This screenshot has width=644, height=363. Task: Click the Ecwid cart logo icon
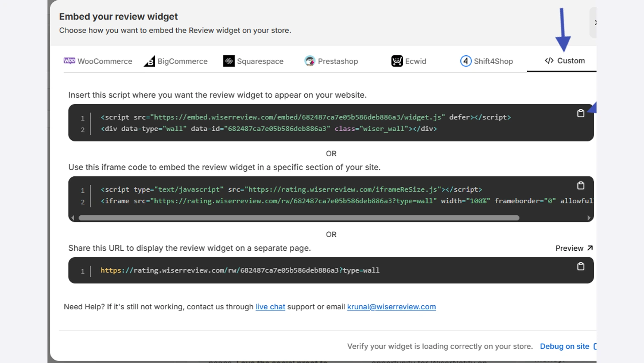click(x=397, y=61)
